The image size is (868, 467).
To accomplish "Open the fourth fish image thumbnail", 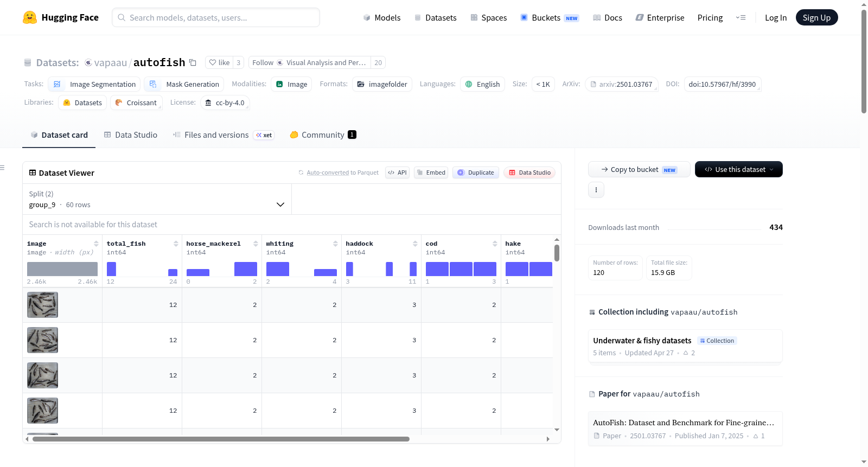I will tap(42, 411).
